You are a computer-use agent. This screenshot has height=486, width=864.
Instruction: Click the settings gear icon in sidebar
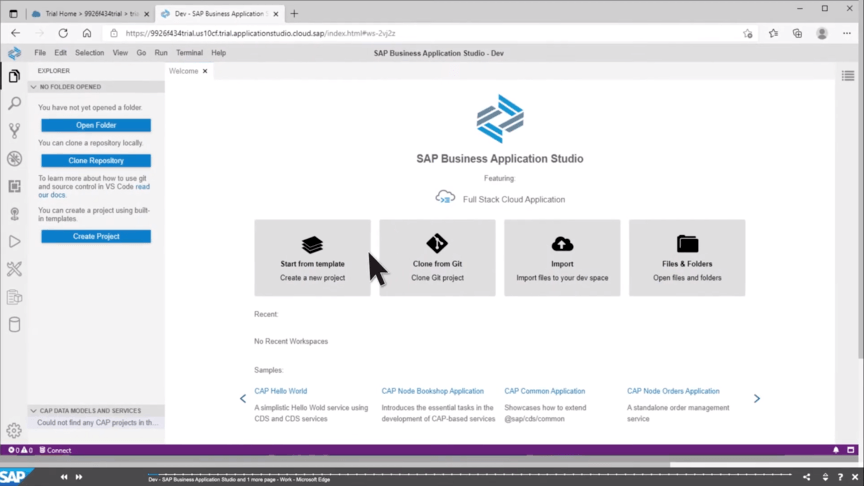pyautogui.click(x=14, y=430)
